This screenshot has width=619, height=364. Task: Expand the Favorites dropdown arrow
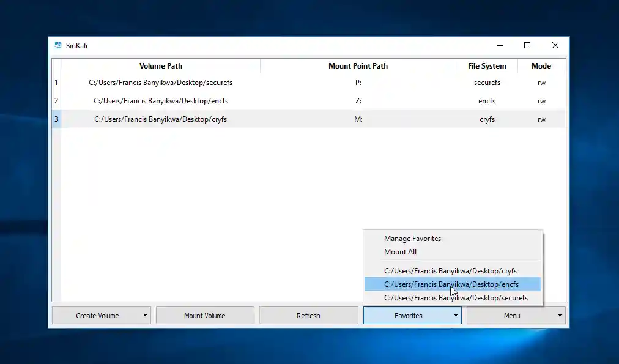[x=456, y=316]
